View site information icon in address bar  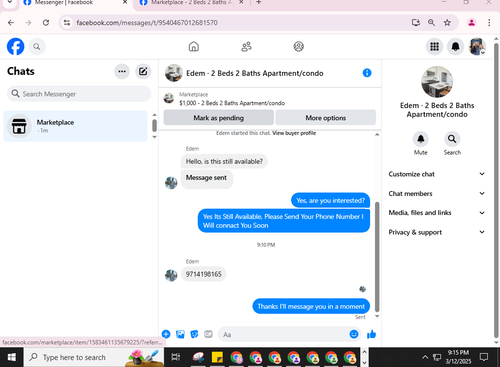click(x=67, y=23)
